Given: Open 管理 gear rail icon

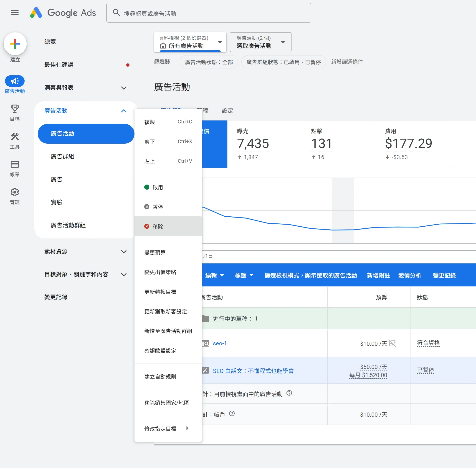Looking at the screenshot, I should [15, 192].
